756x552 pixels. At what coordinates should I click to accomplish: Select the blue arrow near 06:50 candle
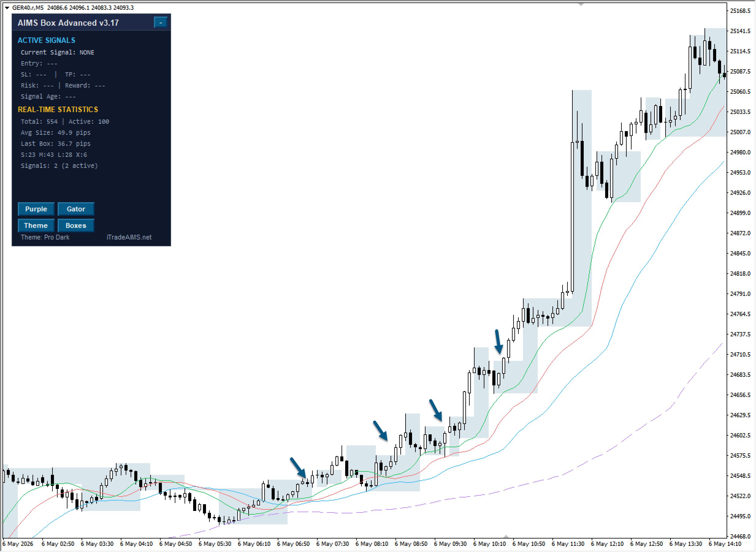pos(298,468)
